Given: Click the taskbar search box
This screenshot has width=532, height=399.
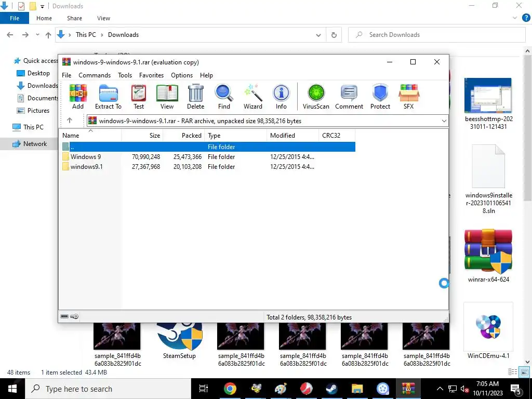Looking at the screenshot, I should click(x=108, y=389).
